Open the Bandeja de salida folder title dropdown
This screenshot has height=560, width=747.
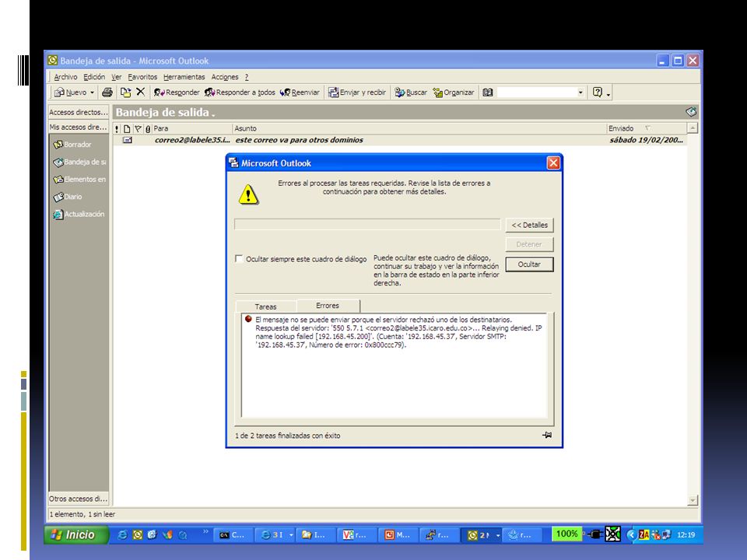[x=166, y=112]
